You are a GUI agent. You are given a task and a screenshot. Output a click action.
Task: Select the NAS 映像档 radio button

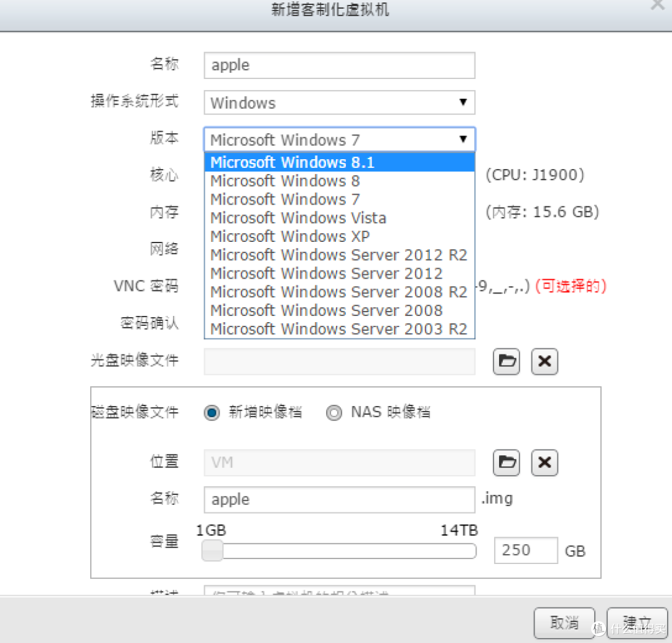(x=334, y=412)
